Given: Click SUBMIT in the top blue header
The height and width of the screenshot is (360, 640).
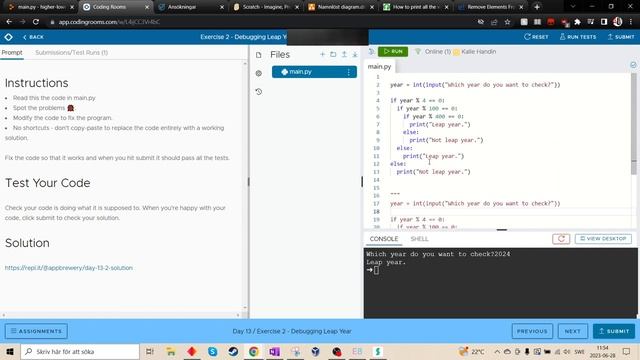Looking at the screenshot, I should tap(621, 37).
